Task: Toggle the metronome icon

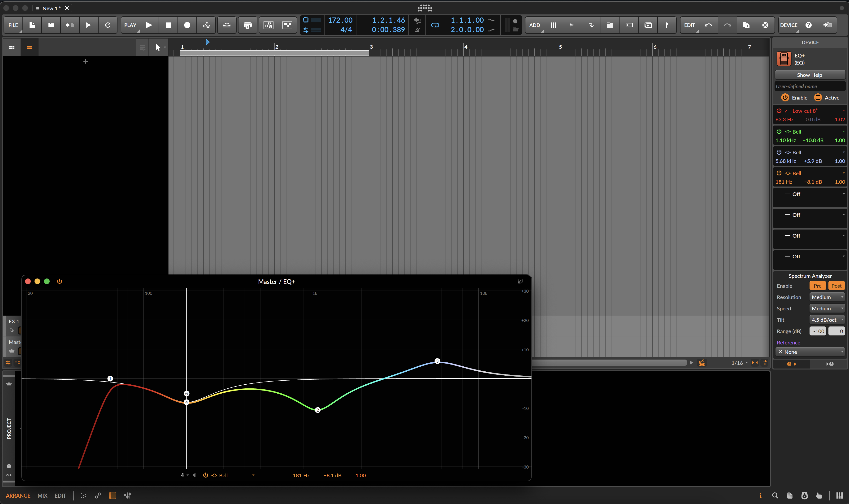Action: tap(417, 30)
